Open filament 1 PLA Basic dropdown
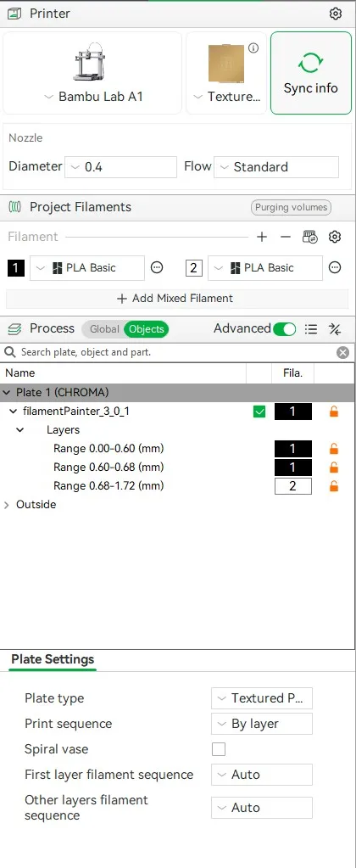Image resolution: width=356 pixels, height=868 pixels. tap(87, 268)
